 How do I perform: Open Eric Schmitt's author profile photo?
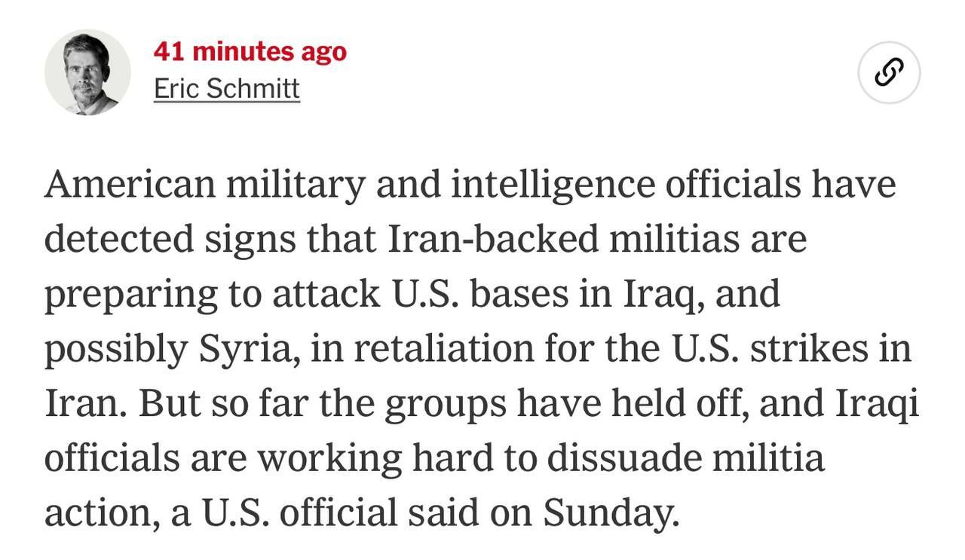click(x=87, y=73)
